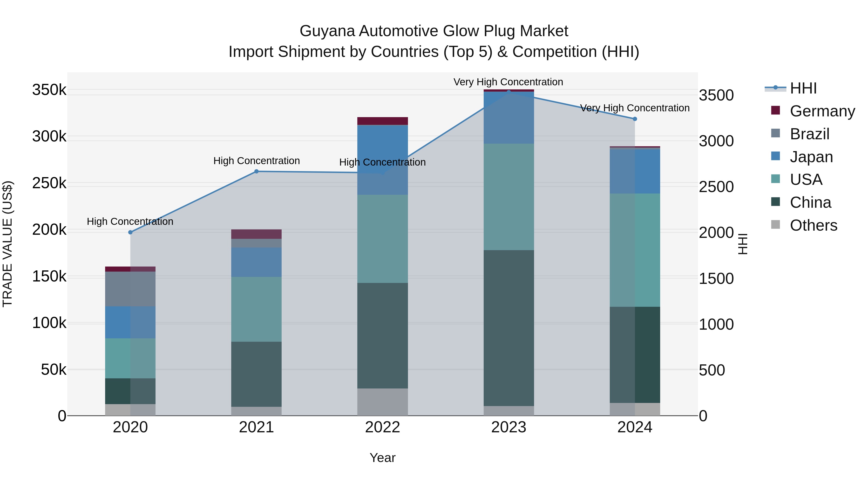Click the 2023 China bar segment
Image resolution: width=868 pixels, height=488 pixels.
(x=509, y=328)
